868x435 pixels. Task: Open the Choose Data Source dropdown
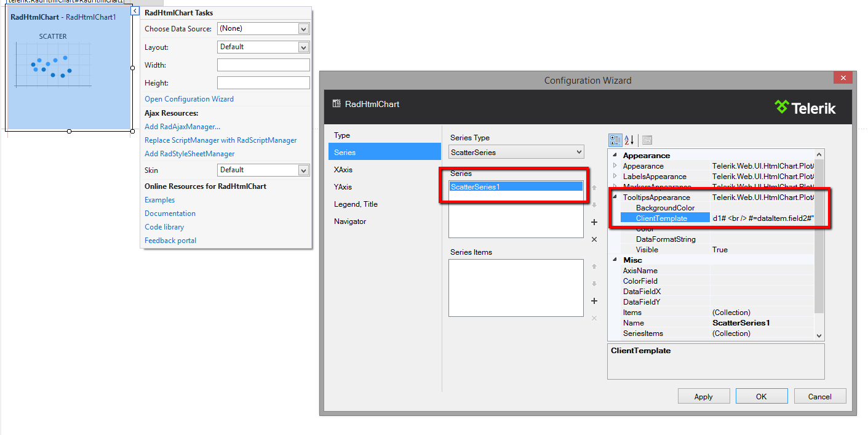[x=303, y=29]
